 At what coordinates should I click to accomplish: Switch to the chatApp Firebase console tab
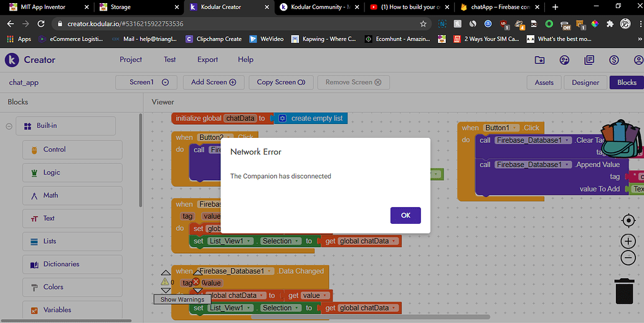pyautogui.click(x=500, y=7)
